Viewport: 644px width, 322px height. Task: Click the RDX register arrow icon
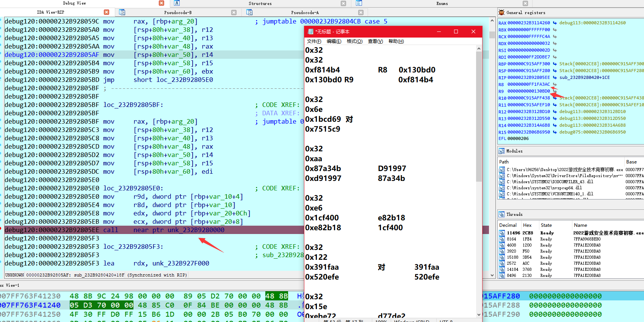pyautogui.click(x=555, y=43)
